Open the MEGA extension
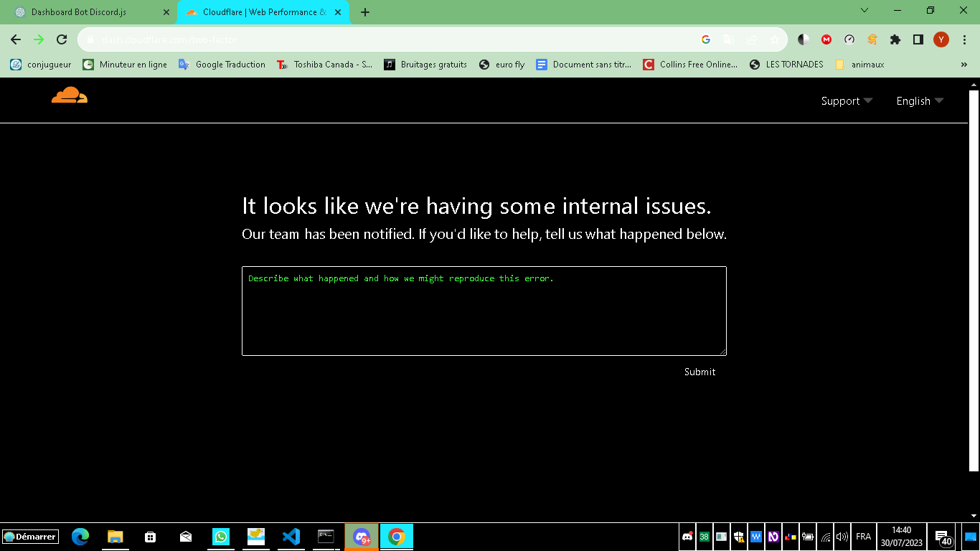 tap(826, 40)
